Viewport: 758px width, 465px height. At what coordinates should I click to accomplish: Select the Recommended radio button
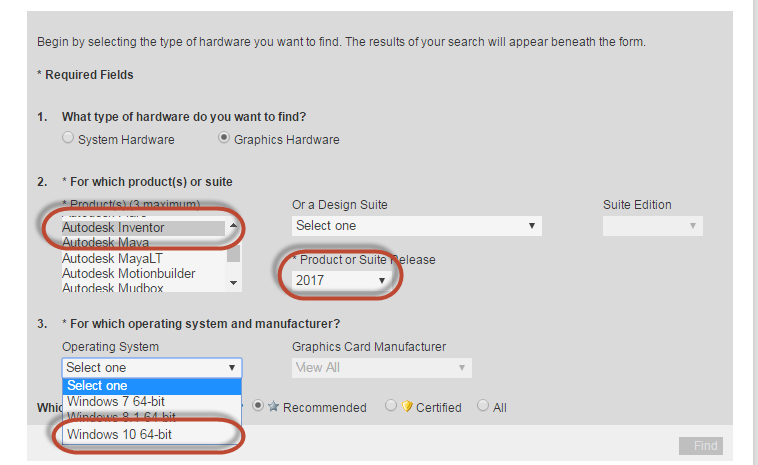258,406
